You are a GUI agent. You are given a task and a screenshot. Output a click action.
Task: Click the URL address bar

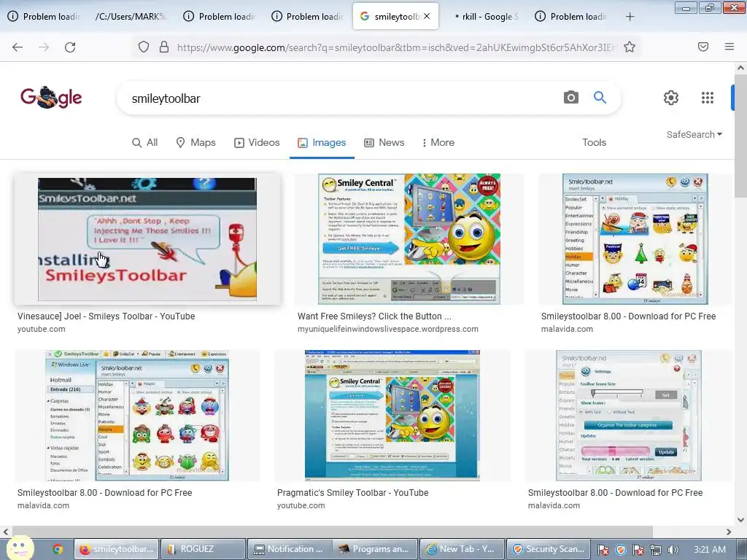click(x=395, y=47)
